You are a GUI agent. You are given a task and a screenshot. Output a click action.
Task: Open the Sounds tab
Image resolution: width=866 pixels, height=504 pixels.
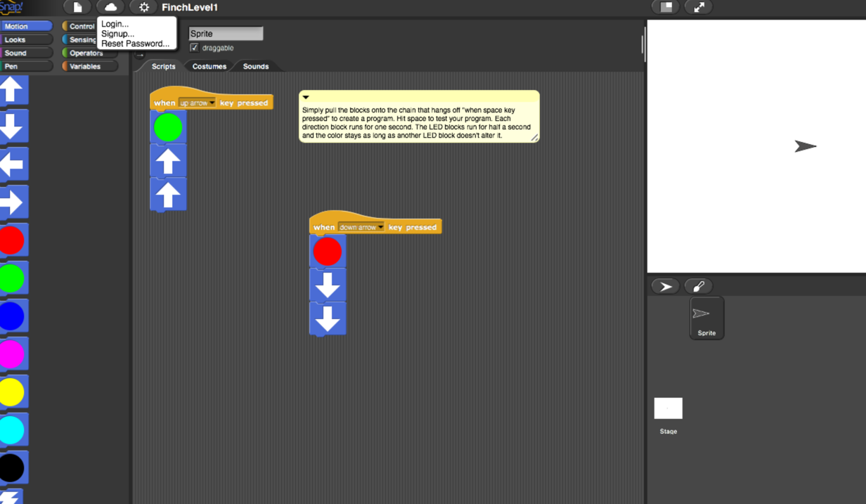[x=255, y=66]
